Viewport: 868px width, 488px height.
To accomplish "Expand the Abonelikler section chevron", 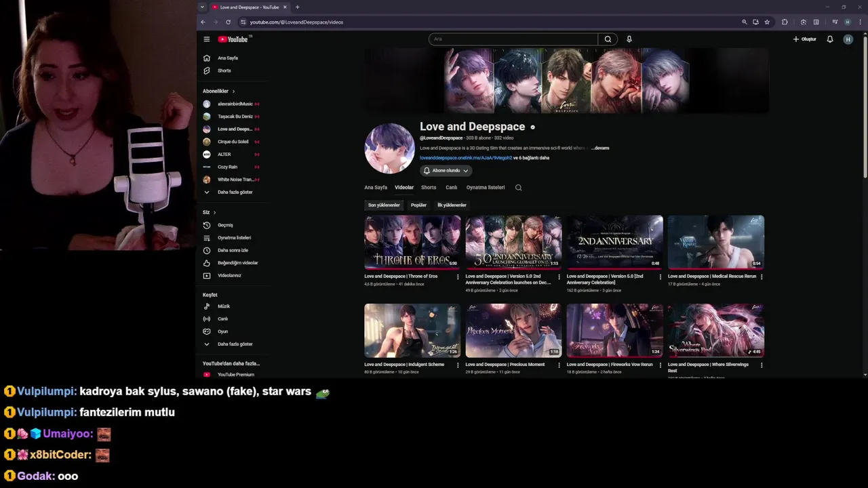I will click(x=233, y=91).
